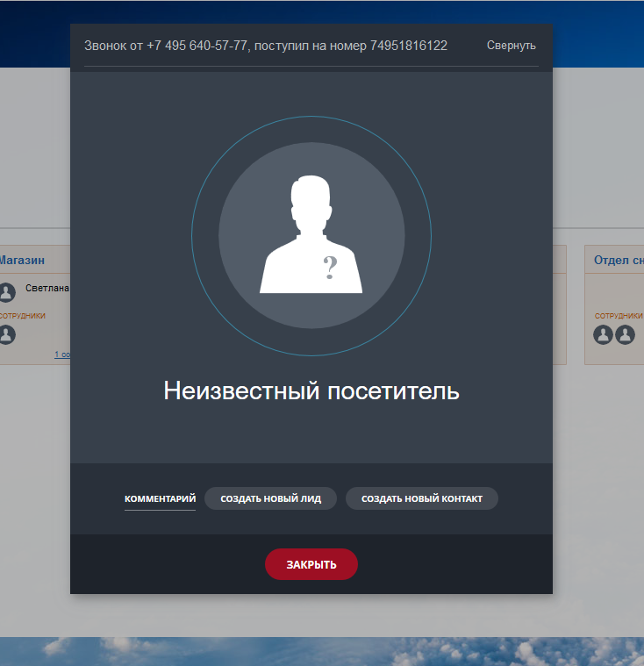This screenshot has height=666, width=644.
Task: Click the incoming call header text
Action: point(265,46)
